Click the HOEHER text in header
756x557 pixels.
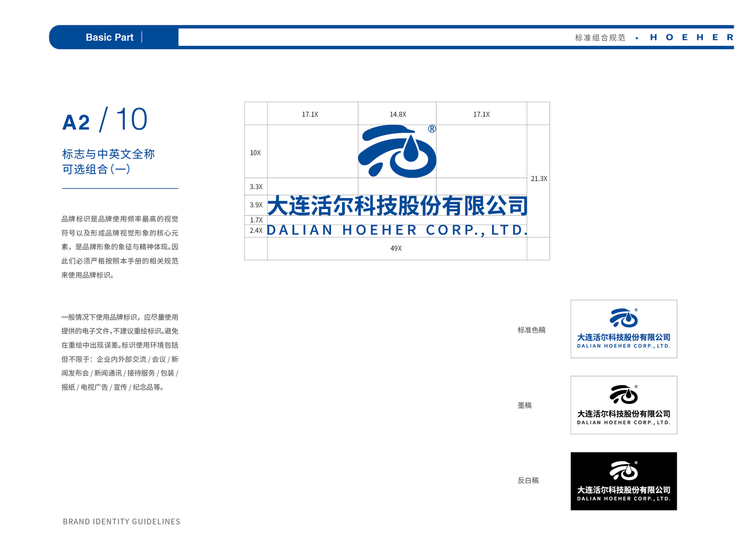tap(692, 38)
